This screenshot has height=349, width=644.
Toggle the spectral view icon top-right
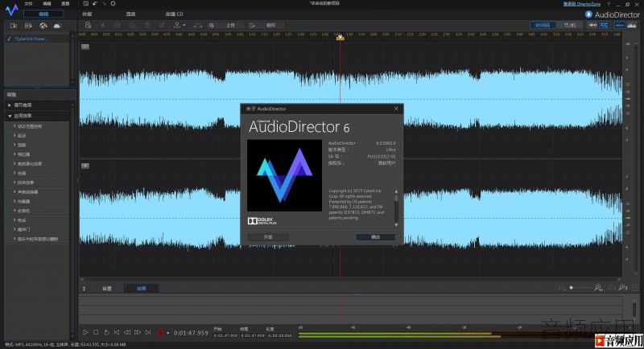tap(631, 26)
